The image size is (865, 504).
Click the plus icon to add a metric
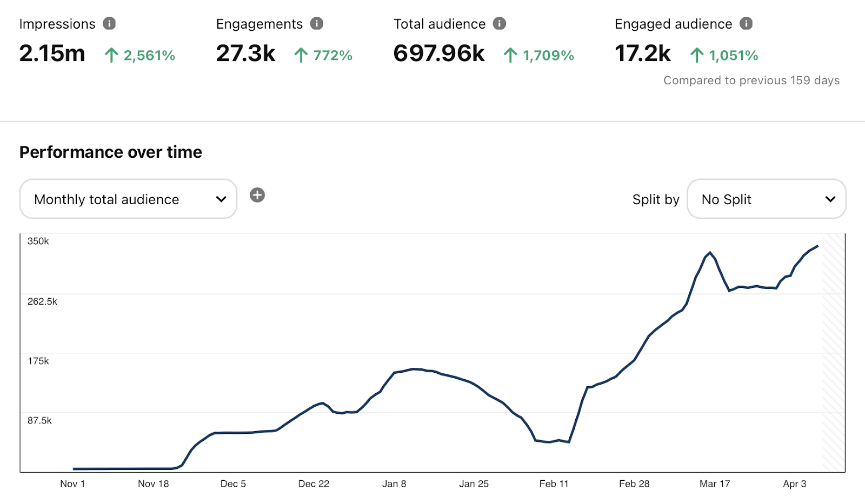[257, 196]
